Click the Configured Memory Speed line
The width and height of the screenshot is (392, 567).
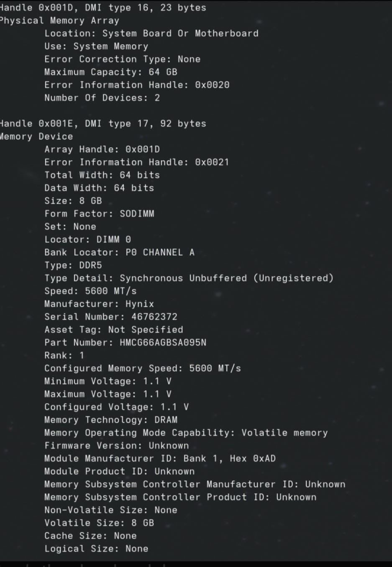pyautogui.click(x=142, y=368)
